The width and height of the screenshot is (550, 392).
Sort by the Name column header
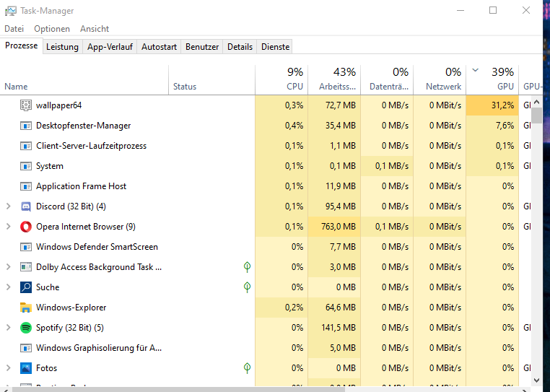point(84,80)
